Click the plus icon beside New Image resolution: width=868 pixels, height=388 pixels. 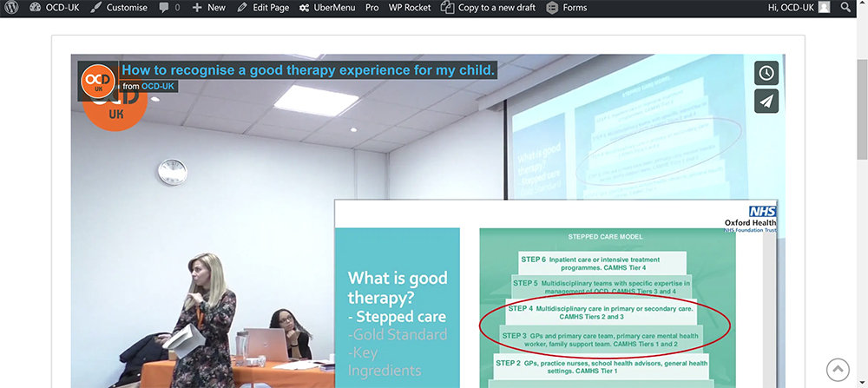pos(197,8)
